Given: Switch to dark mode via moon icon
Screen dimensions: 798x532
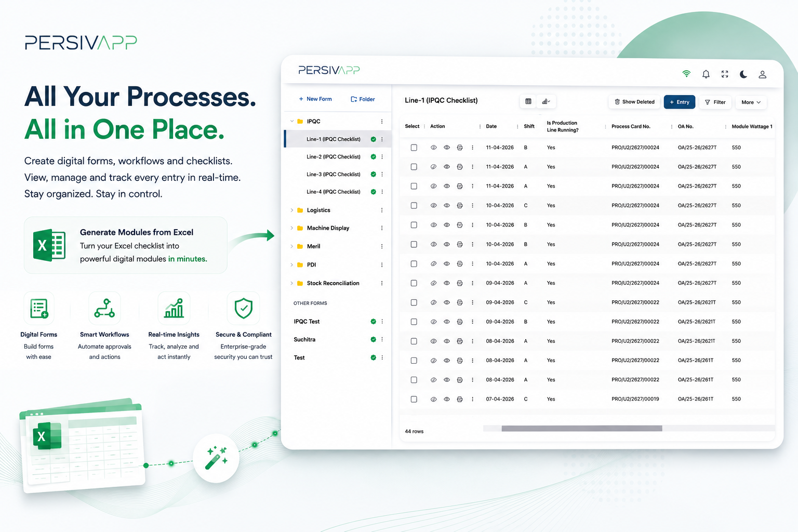Looking at the screenshot, I should 743,74.
